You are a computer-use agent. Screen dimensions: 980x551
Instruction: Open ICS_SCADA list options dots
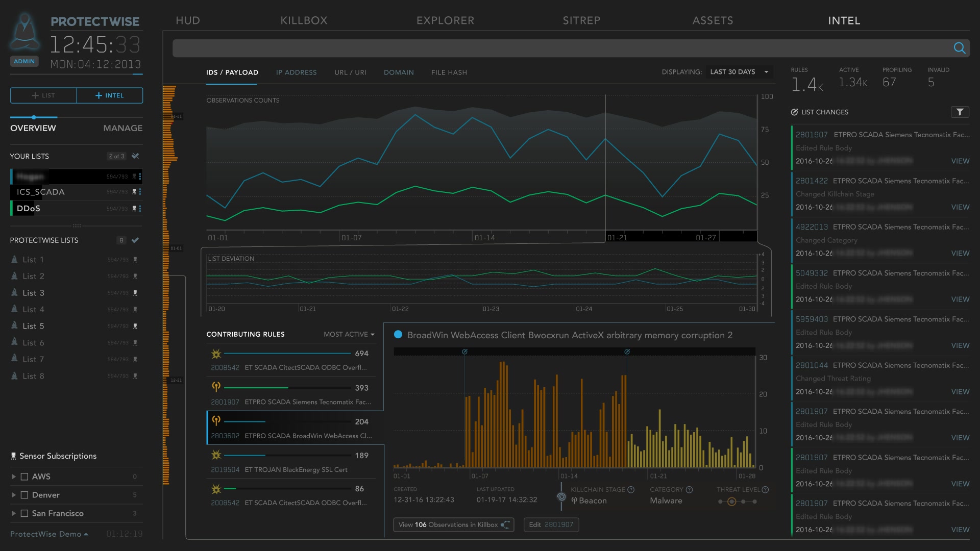tap(140, 192)
